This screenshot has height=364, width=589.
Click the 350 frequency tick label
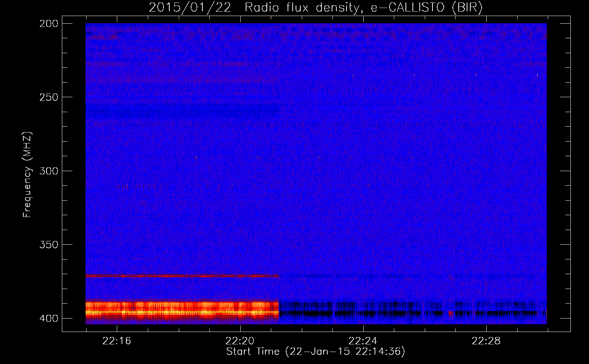pos(49,244)
